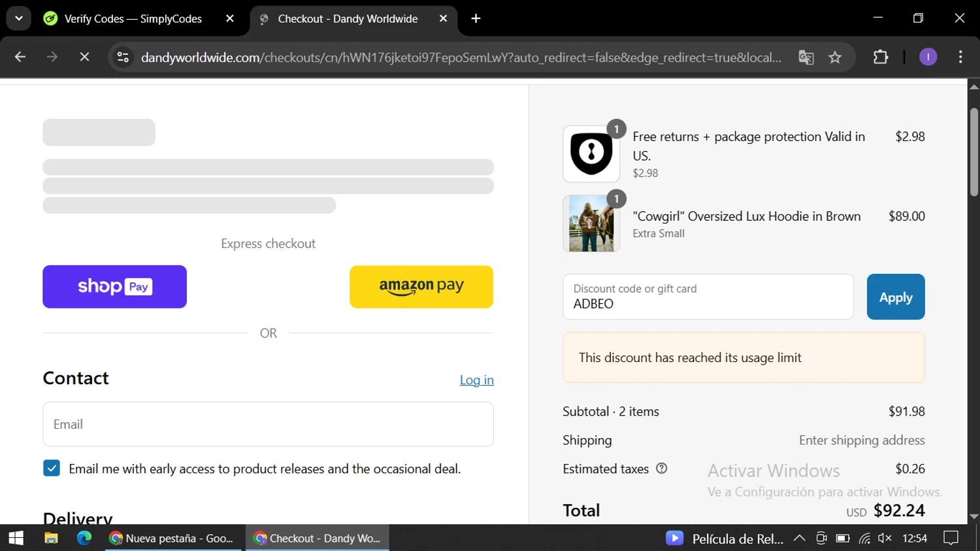Open the 12:54 clock calendar
The image size is (980, 551).
coord(915,539)
